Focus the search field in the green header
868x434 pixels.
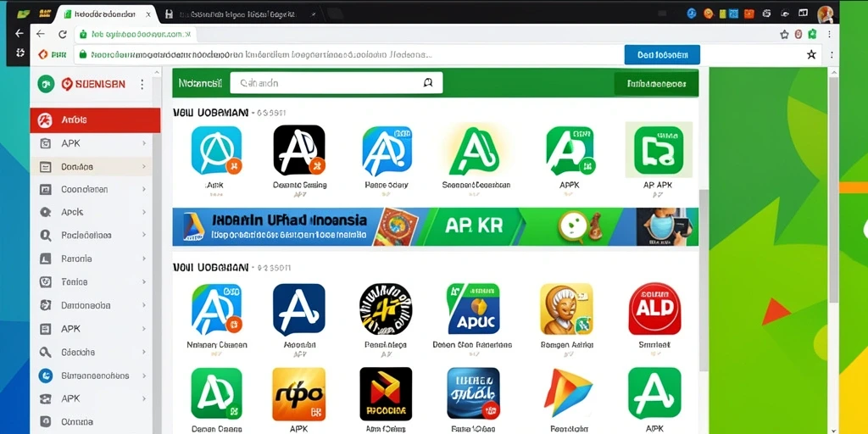336,83
